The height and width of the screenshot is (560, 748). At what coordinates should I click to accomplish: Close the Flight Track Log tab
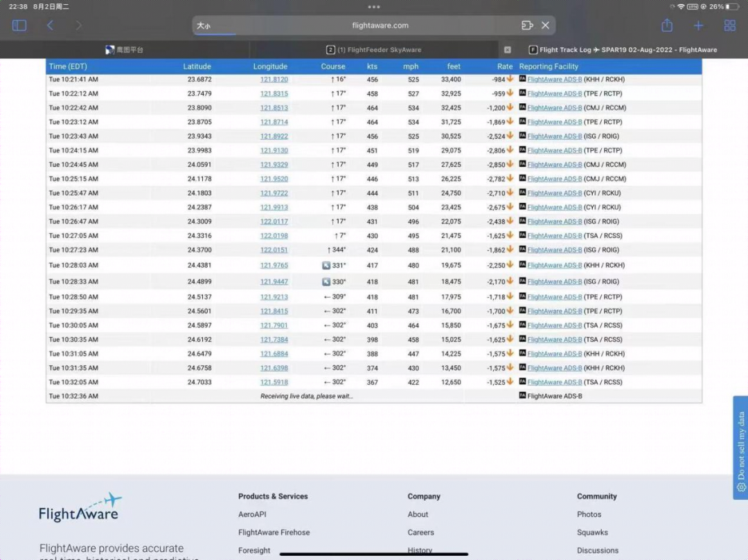tap(507, 50)
